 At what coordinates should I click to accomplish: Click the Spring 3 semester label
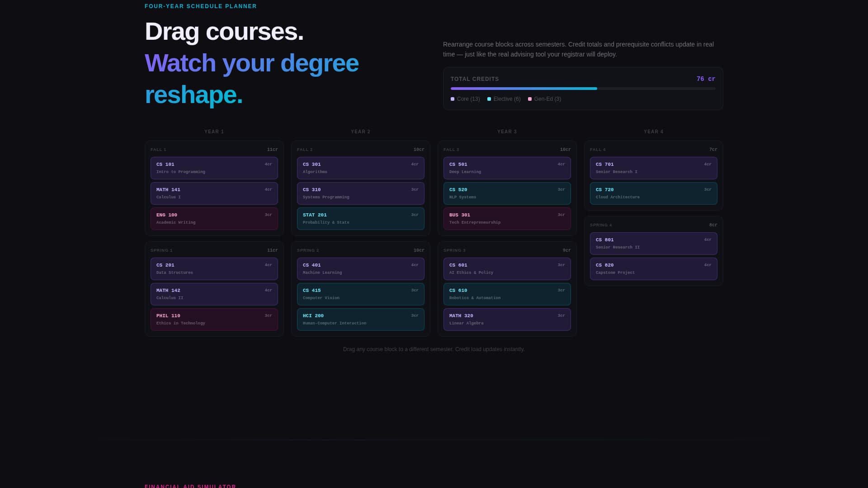point(454,250)
